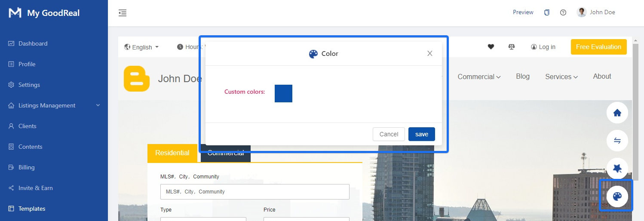Viewport: 644px width, 221px height.
Task: Collapse the sidebar with the menu fold icon
Action: pyautogui.click(x=123, y=13)
